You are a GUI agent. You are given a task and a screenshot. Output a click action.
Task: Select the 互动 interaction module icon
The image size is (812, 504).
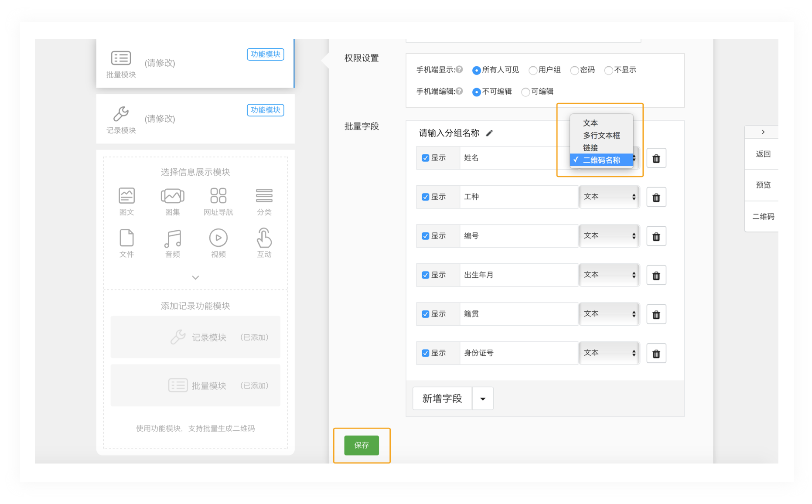pos(264,238)
